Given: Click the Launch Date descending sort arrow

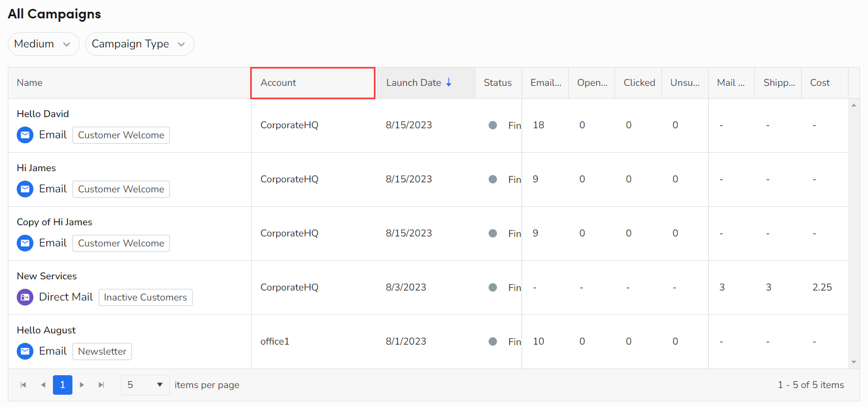Looking at the screenshot, I should click(448, 83).
